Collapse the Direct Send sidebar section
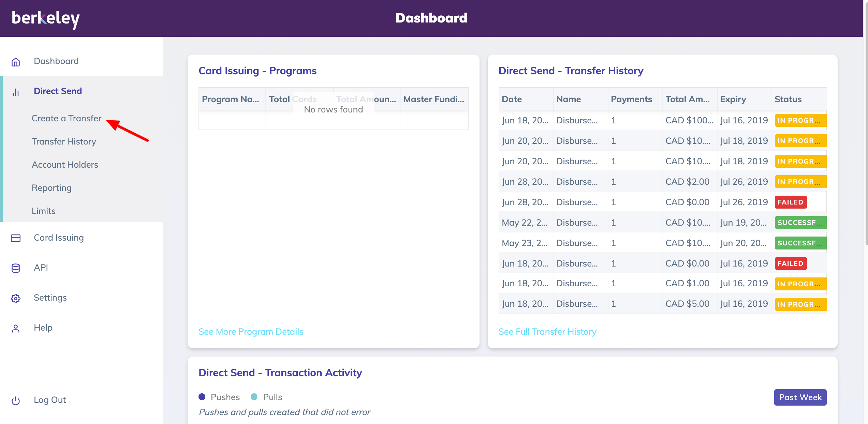Image resolution: width=868 pixels, height=424 pixels. click(58, 91)
